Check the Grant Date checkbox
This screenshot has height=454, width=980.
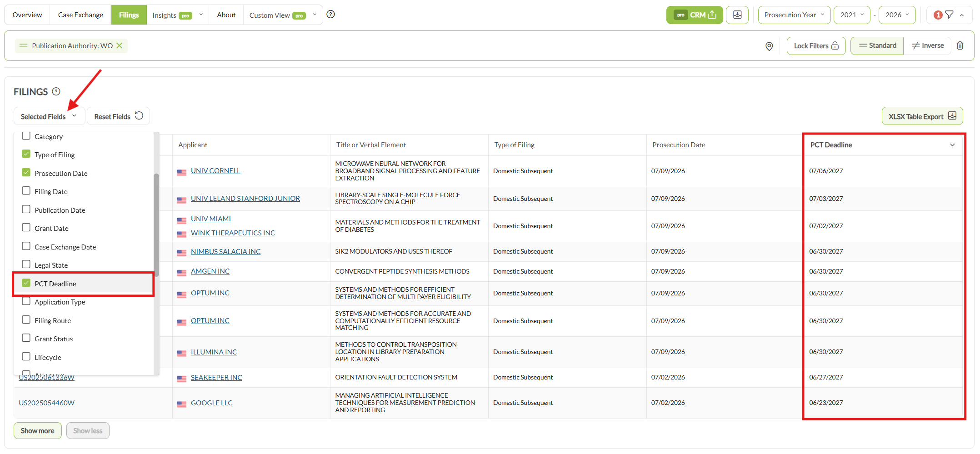point(26,228)
